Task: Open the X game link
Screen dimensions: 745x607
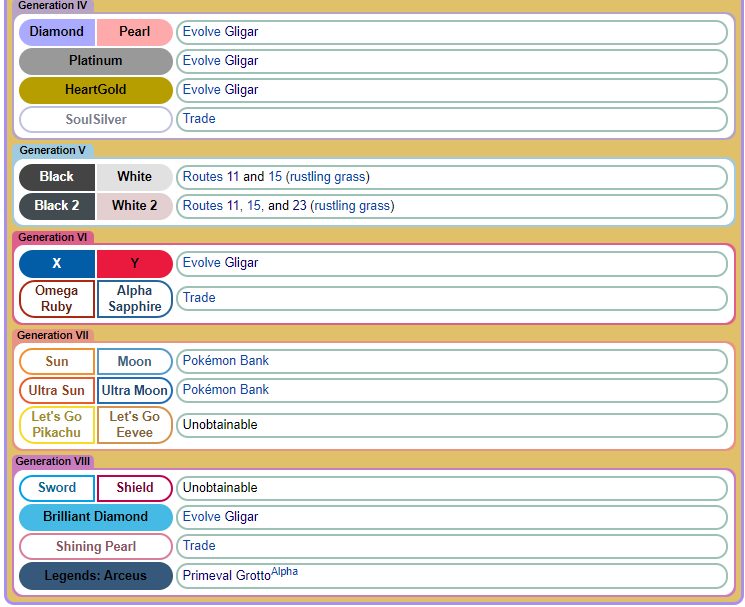Action: point(57,264)
